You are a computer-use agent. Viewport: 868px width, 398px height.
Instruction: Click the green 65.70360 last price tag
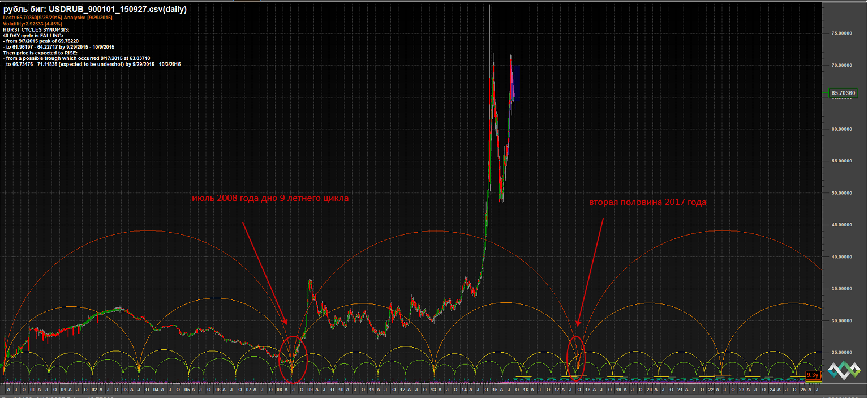[843, 93]
